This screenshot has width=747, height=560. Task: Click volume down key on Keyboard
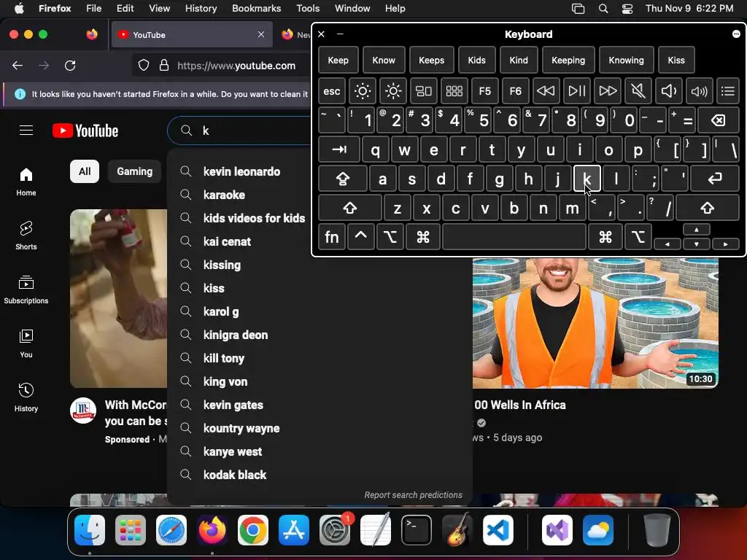[x=668, y=91]
